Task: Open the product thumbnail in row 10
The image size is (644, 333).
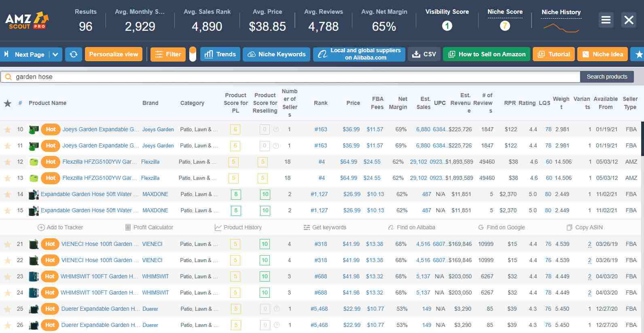Action: coord(34,130)
